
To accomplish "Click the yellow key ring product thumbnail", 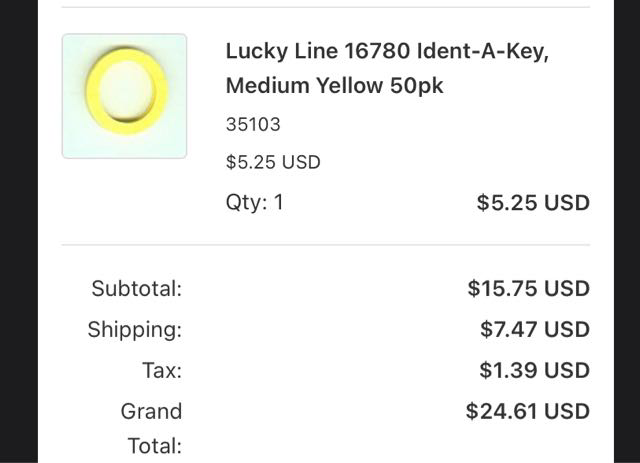I will 124,96.
